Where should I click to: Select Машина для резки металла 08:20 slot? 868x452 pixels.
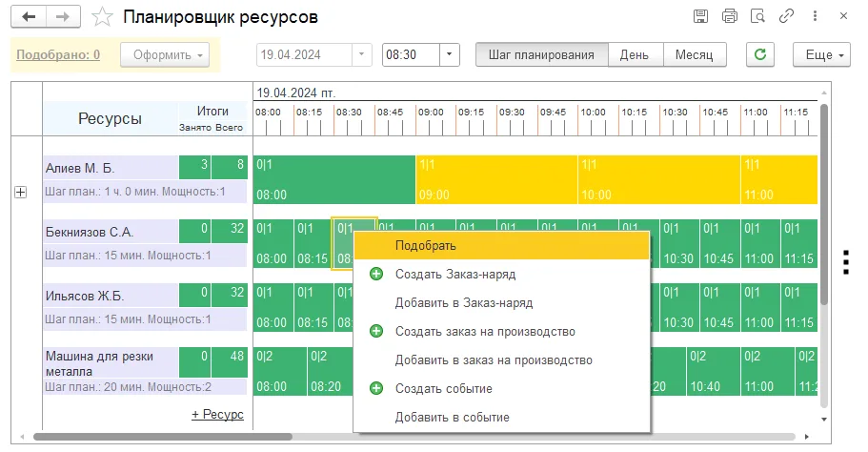(x=331, y=372)
